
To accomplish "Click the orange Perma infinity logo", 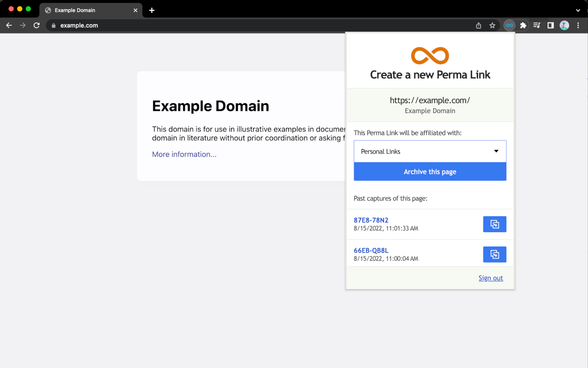I will coord(430,55).
